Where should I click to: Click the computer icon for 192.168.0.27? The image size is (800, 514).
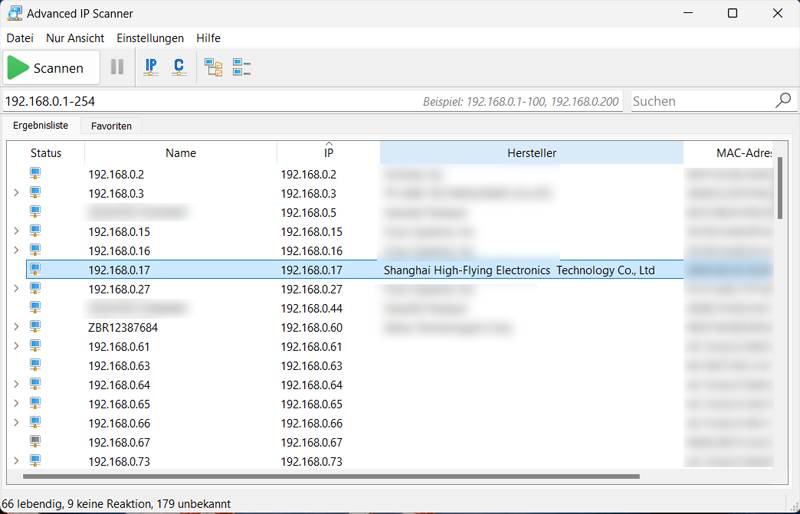pyautogui.click(x=35, y=288)
